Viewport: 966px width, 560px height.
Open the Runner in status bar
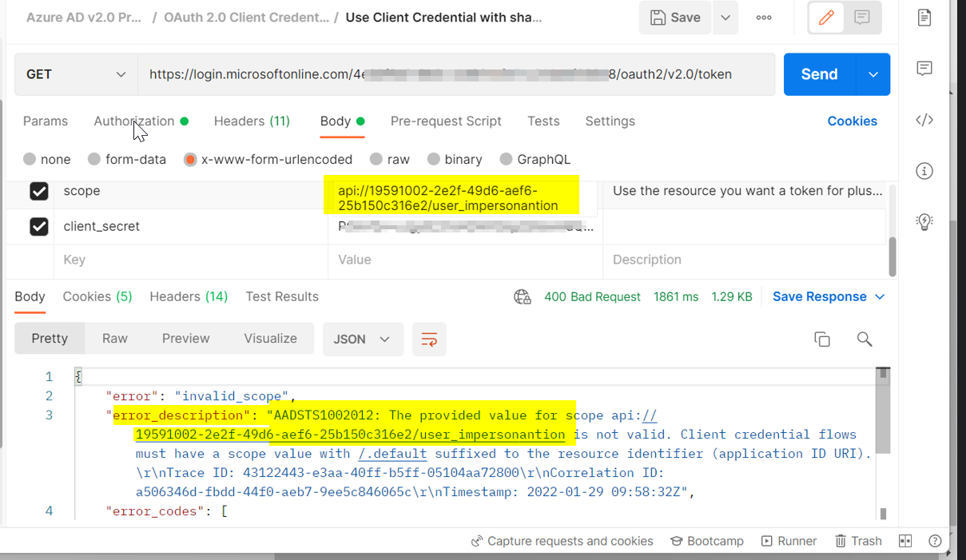(789, 541)
